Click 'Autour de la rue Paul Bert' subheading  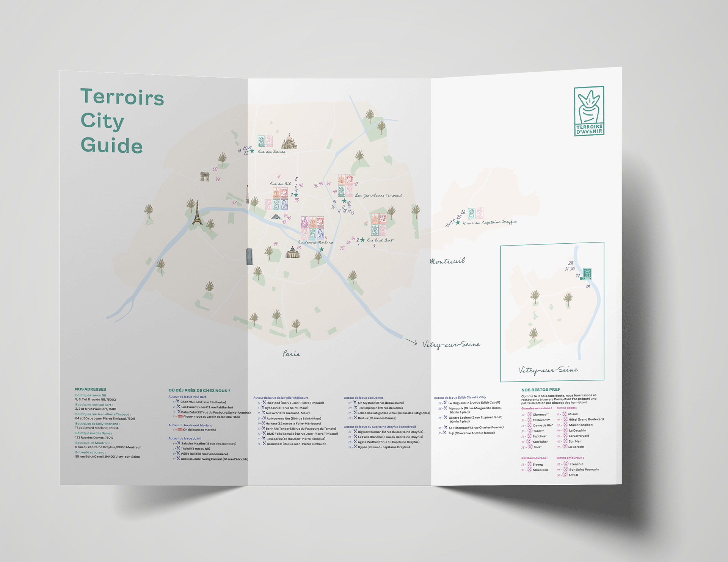tap(187, 397)
